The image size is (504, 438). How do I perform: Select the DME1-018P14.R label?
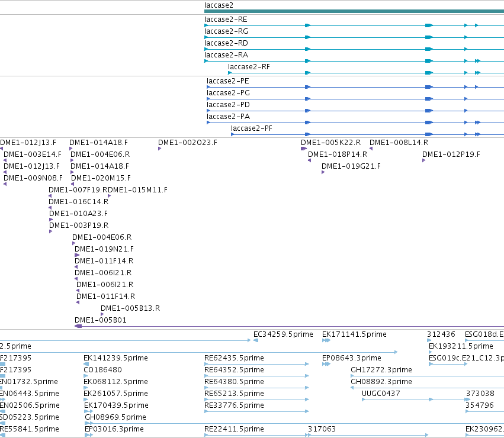click(x=338, y=154)
